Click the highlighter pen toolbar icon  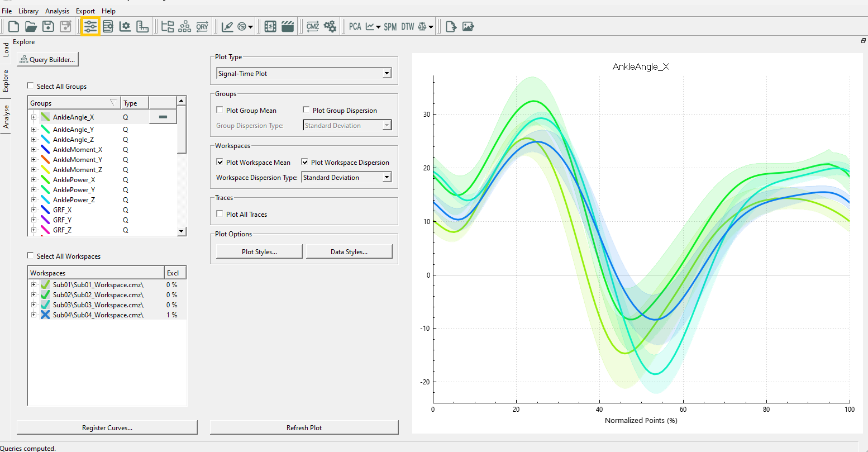click(x=227, y=26)
